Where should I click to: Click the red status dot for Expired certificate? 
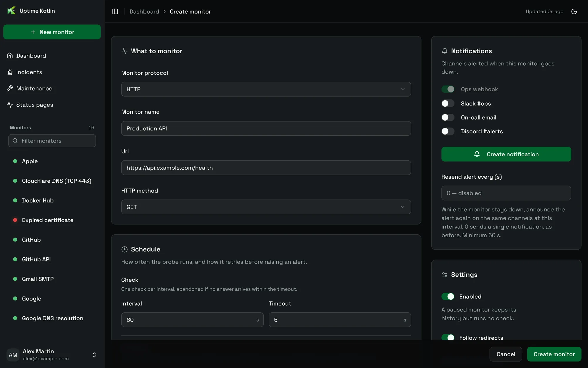15,220
